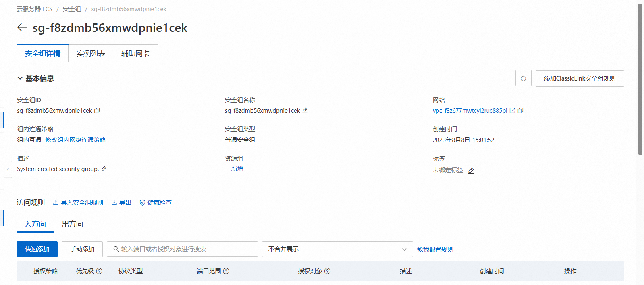
Task: Open VPC link in new window icon
Action: (512, 111)
